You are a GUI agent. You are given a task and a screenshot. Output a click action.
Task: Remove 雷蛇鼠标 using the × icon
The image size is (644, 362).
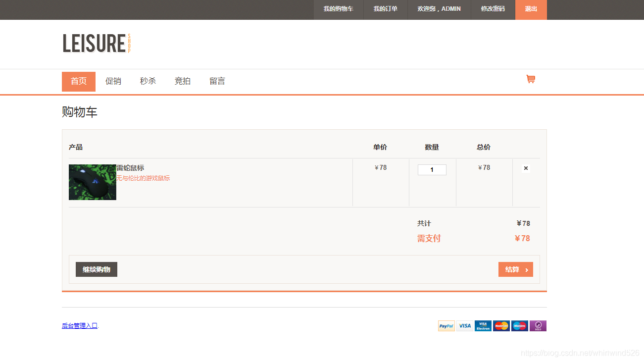(x=525, y=168)
